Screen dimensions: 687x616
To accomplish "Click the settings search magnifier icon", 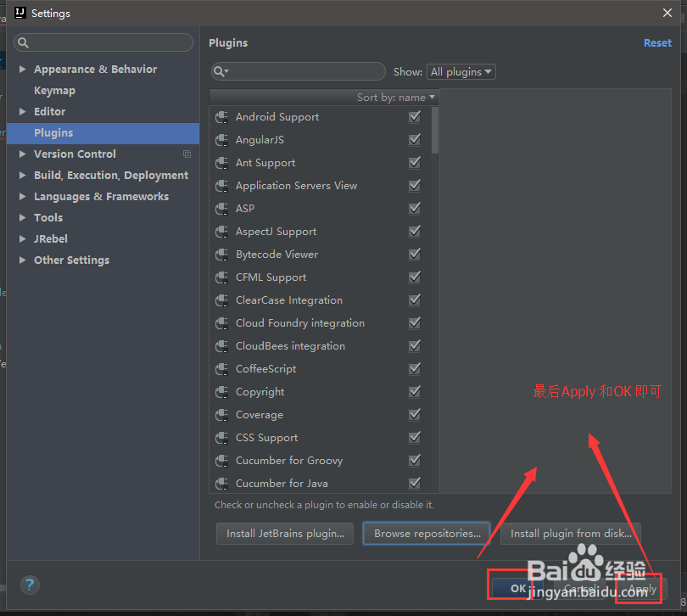I will coord(23,42).
